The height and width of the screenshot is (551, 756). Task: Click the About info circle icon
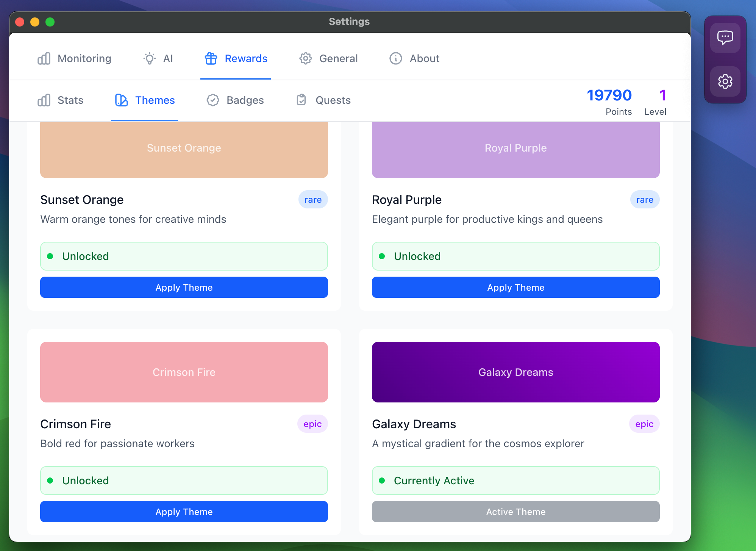click(x=396, y=58)
